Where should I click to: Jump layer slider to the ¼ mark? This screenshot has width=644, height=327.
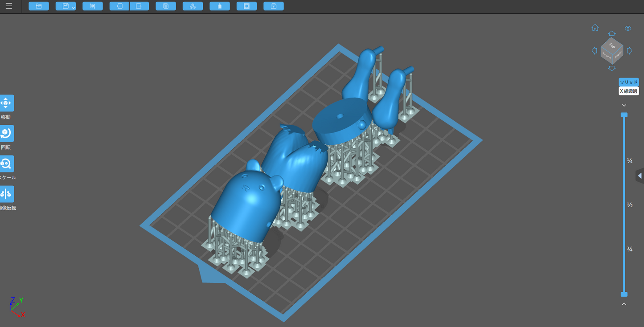[x=630, y=161]
